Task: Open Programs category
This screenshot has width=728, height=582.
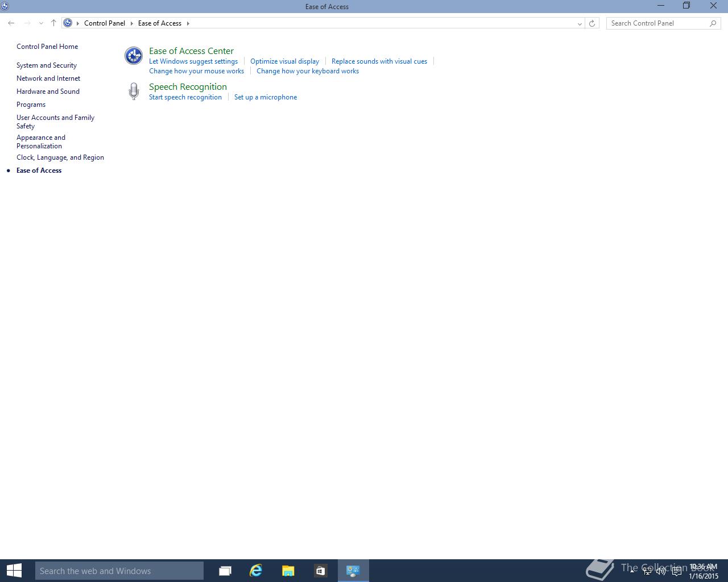Action: tap(31, 105)
